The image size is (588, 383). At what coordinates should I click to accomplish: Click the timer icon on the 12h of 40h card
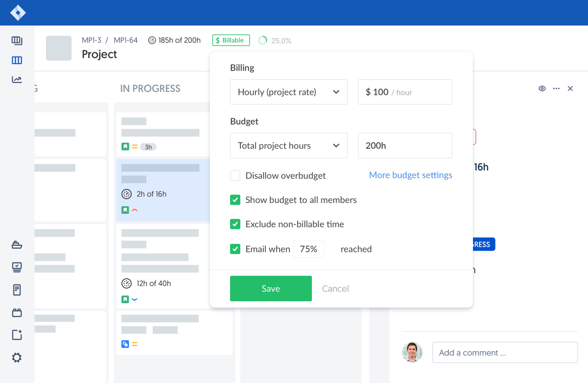coord(127,283)
